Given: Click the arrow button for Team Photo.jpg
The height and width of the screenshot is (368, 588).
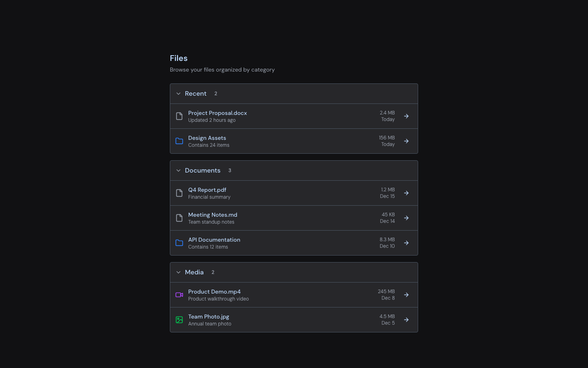Looking at the screenshot, I should (406, 320).
